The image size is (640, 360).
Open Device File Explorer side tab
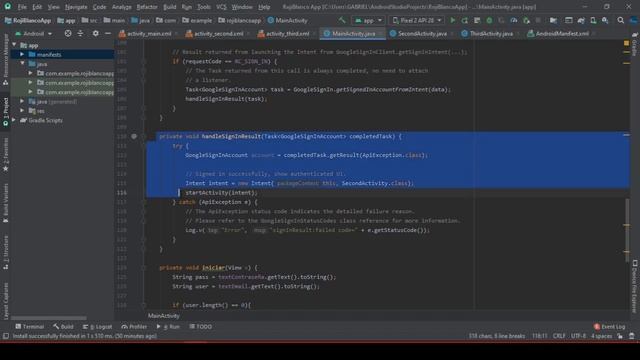click(x=635, y=286)
